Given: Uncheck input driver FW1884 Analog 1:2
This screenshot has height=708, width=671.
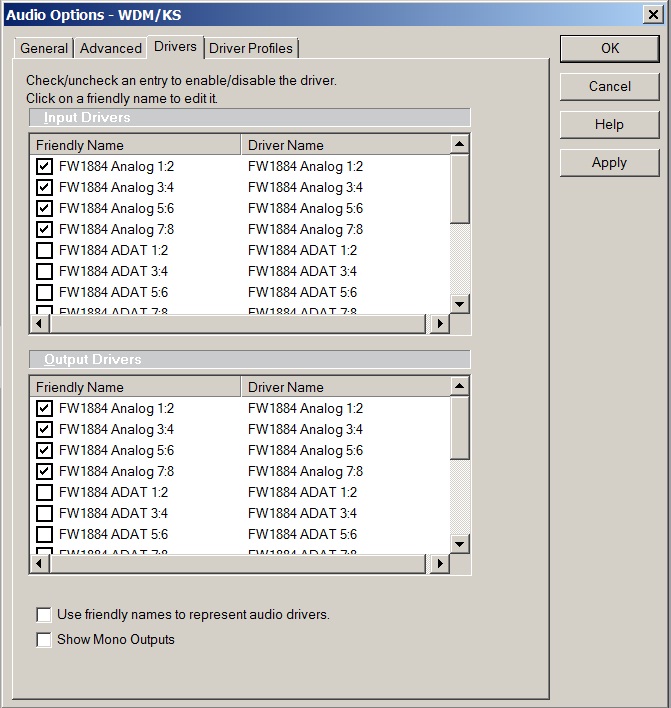Looking at the screenshot, I should pos(44,166).
